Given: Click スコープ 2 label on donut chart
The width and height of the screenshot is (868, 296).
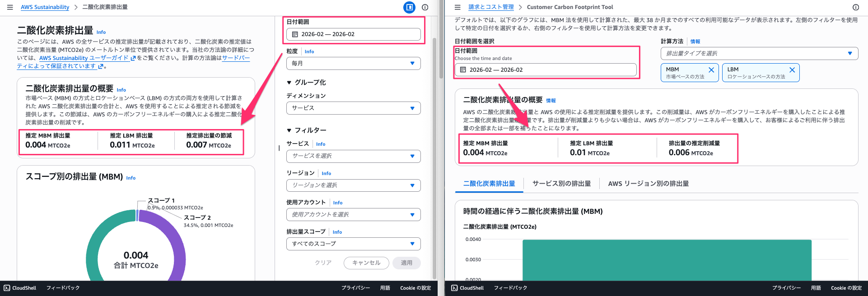Looking at the screenshot, I should click(x=197, y=217).
